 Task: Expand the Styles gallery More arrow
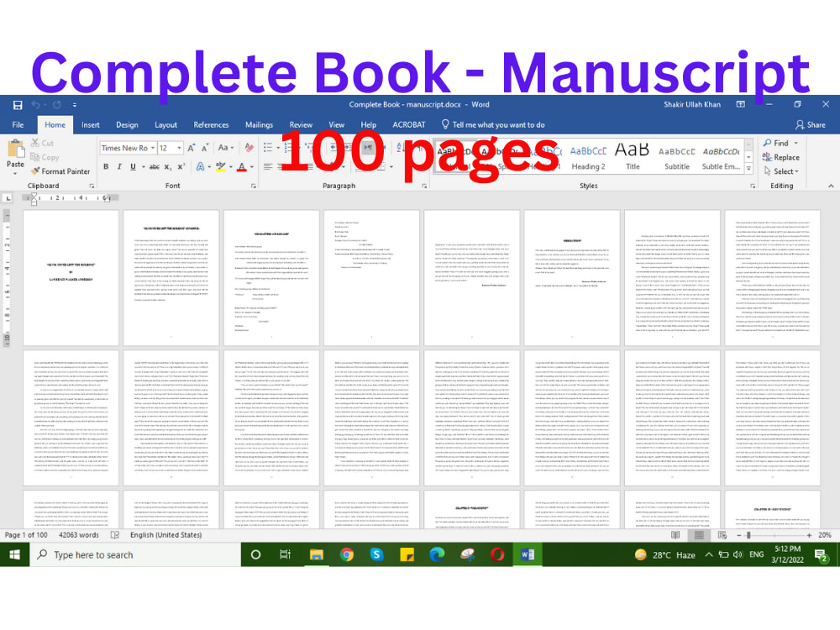(749, 169)
